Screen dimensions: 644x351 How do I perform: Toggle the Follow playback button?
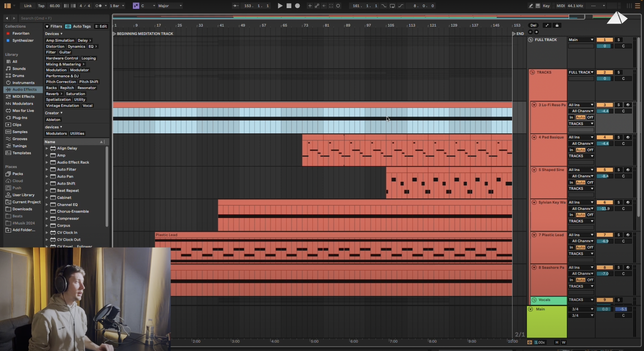236,6
